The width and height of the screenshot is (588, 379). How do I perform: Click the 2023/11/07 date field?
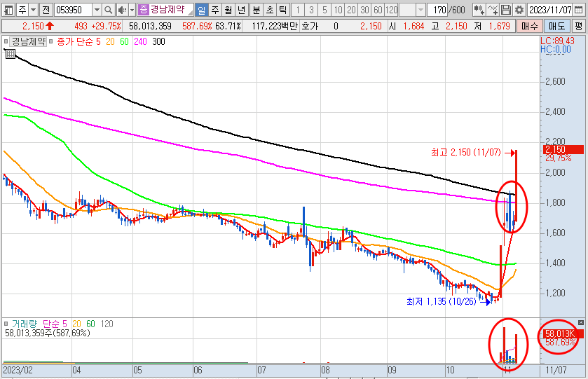550,10
